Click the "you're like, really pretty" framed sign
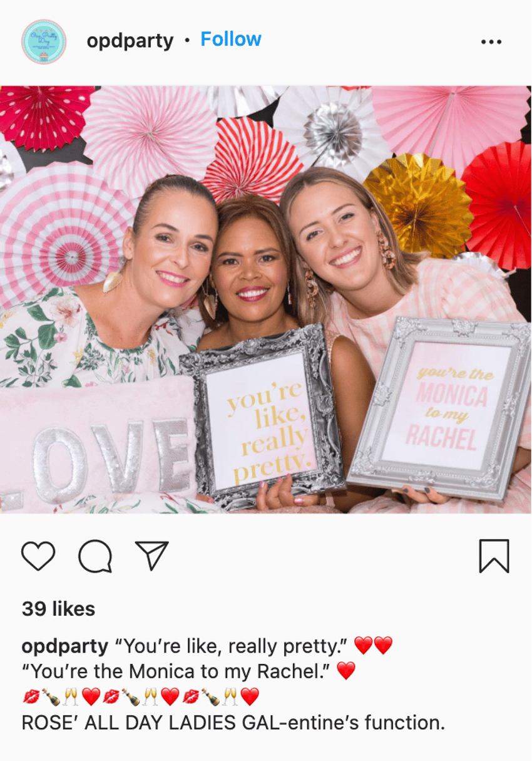This screenshot has height=761, width=532. [263, 416]
